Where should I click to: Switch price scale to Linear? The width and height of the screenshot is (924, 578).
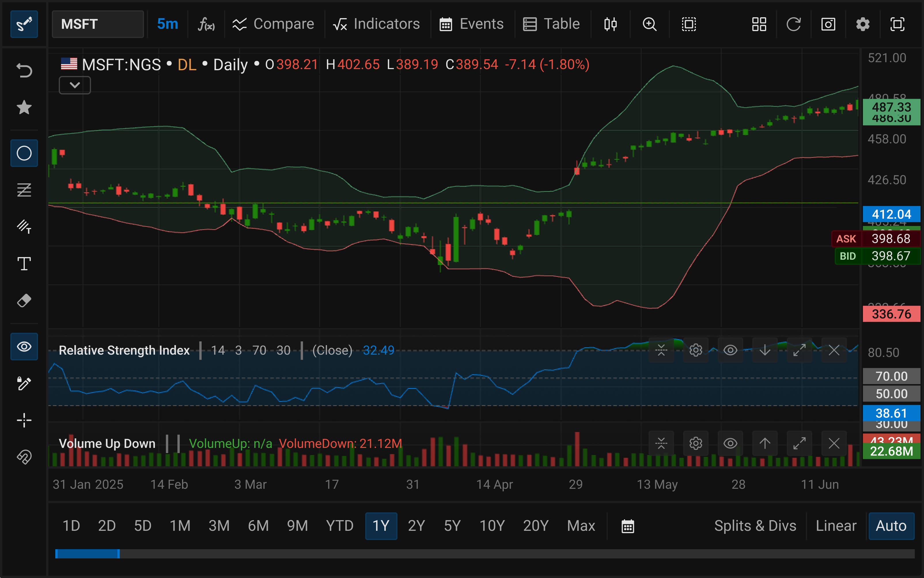tap(836, 526)
